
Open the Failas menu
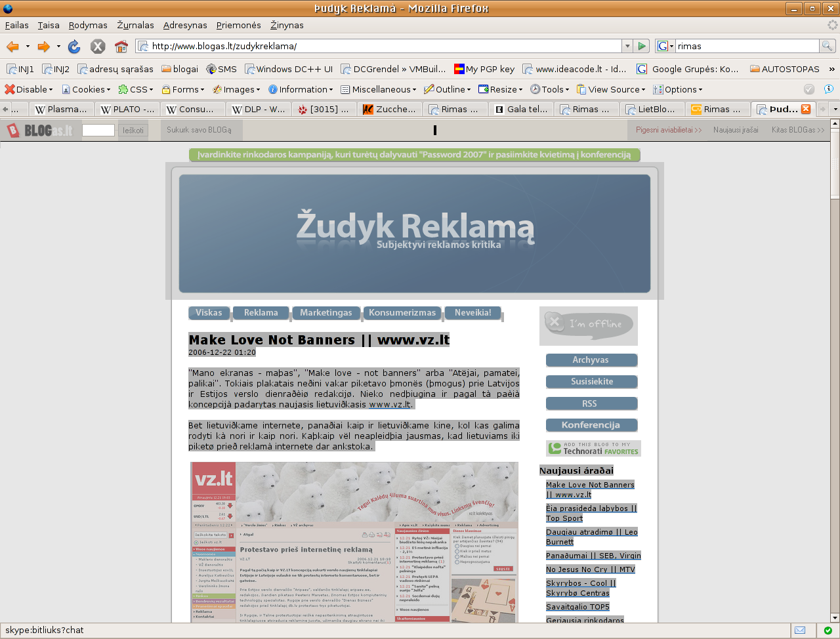[17, 25]
